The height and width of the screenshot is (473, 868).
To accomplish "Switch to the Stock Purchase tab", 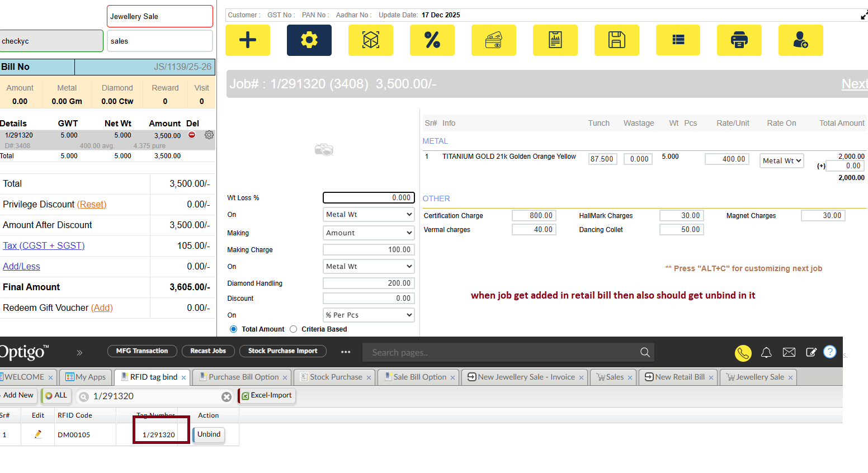I will [x=336, y=377].
